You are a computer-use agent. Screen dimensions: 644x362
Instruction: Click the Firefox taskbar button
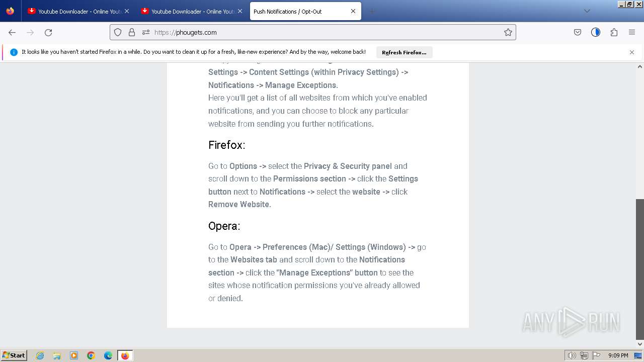click(x=125, y=355)
